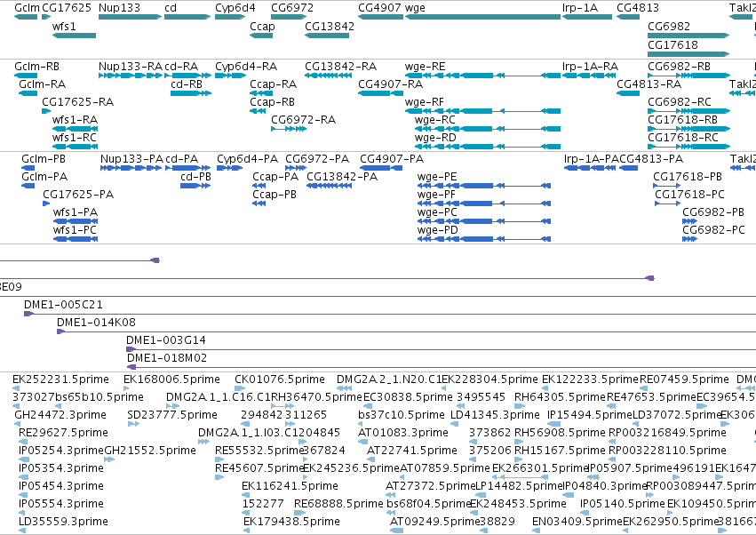756x535 pixels.
Task: Select EST EK122233.5prime
Action: [545, 388]
